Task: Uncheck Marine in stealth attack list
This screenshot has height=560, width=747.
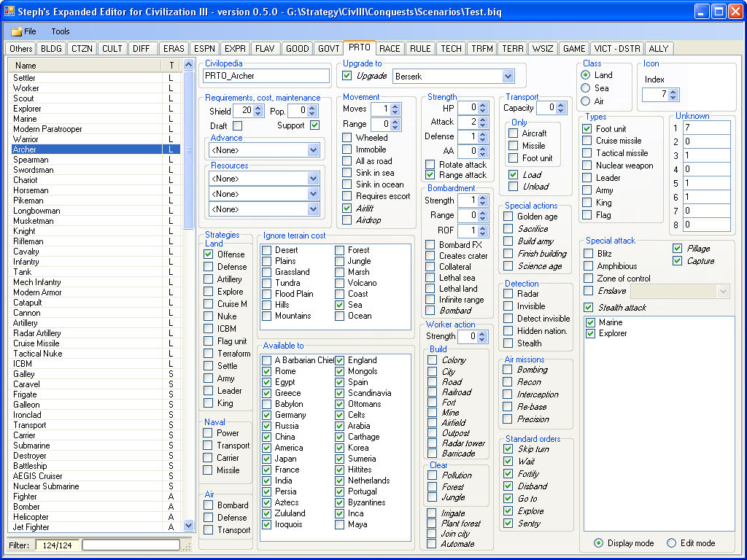Action: click(x=591, y=322)
